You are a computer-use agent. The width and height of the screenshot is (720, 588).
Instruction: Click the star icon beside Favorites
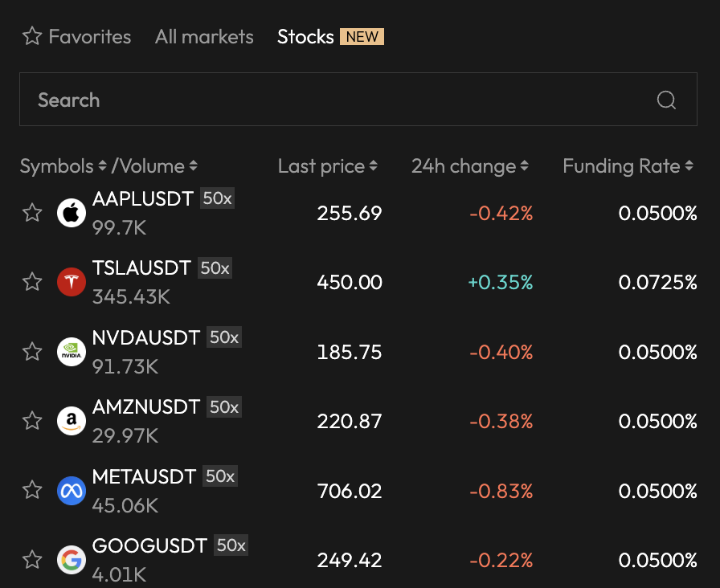(32, 37)
